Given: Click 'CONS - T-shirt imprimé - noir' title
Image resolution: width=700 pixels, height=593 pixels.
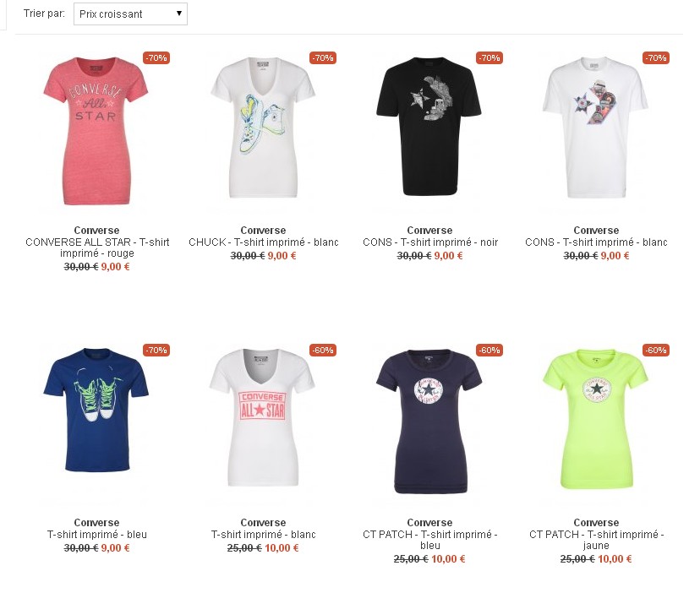Looking at the screenshot, I should (x=430, y=242).
